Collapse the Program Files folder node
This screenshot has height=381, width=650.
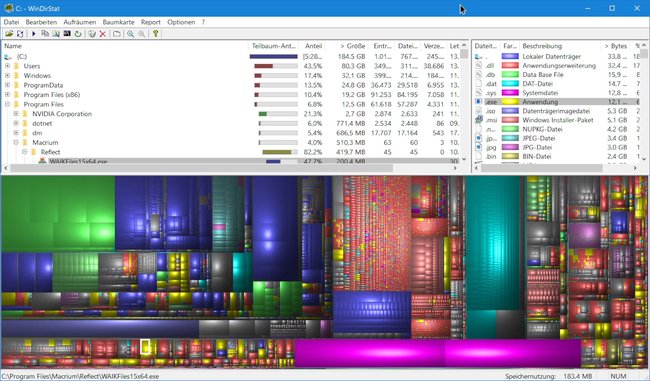point(7,104)
